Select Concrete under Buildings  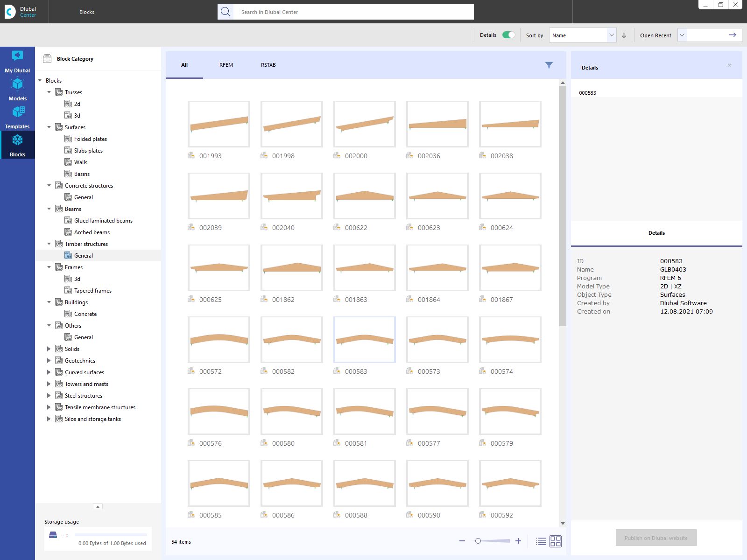pos(85,314)
